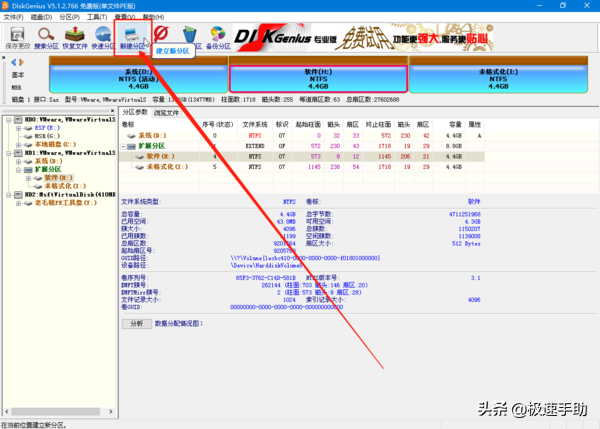Image resolution: width=600 pixels, height=429 pixels.
Task: Open the 工具(T) menu
Action: pos(97,17)
